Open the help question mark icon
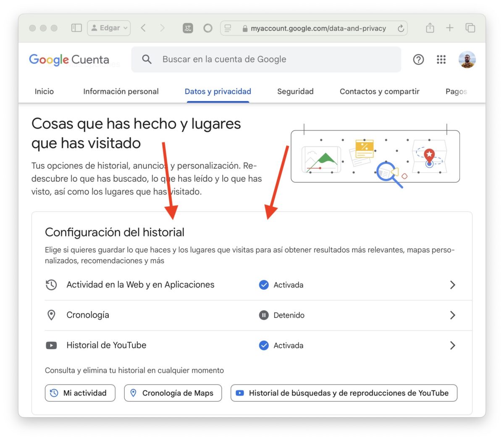This screenshot has height=440, width=504. [x=418, y=60]
